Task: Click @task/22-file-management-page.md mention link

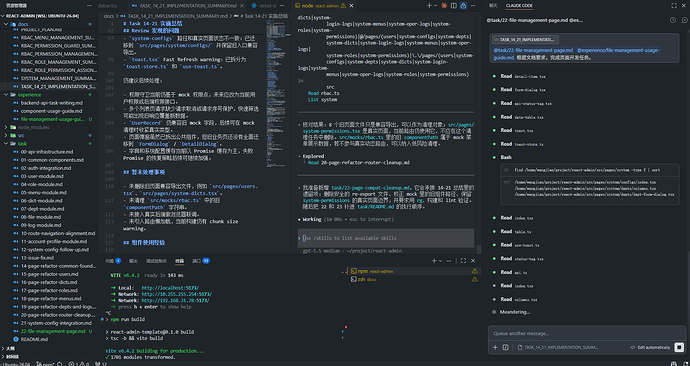Action: coord(533,50)
